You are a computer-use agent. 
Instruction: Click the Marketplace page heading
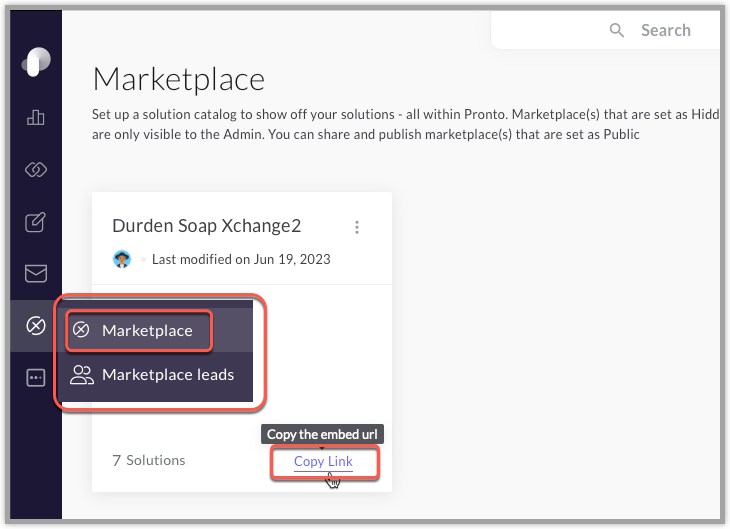coord(179,80)
